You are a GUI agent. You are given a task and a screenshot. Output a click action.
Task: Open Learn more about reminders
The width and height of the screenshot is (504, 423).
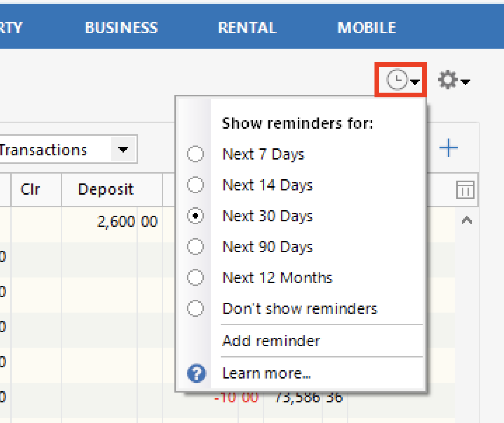(267, 373)
